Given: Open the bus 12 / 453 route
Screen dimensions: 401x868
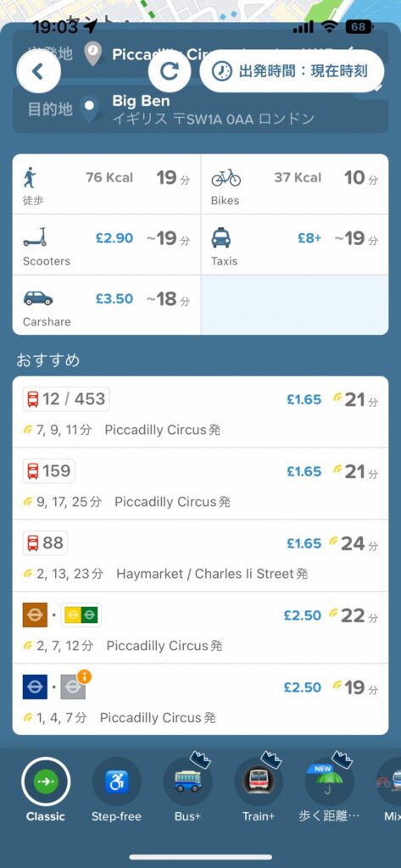Looking at the screenshot, I should (200, 412).
